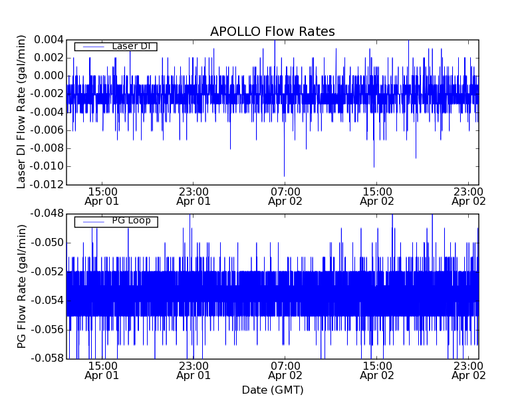This screenshot has width=532, height=399.
Task: Select the -0.002 y-axis tick label
Action: click(x=47, y=94)
